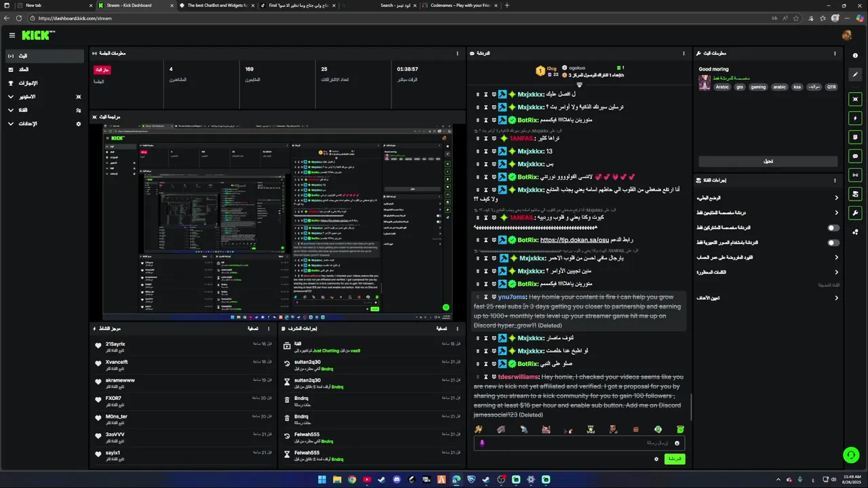This screenshot has width=868, height=488.
Task: Open slow mode الوضع البطيء option
Action: [767, 198]
